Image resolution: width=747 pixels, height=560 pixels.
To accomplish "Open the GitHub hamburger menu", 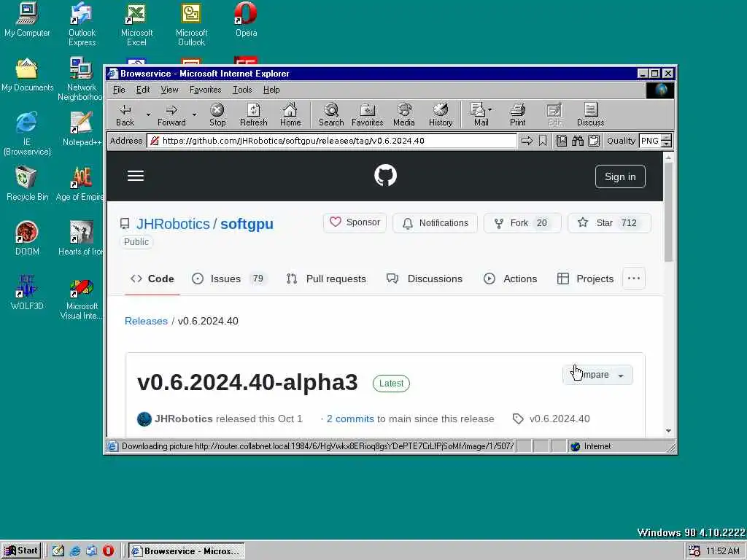I will pyautogui.click(x=136, y=176).
